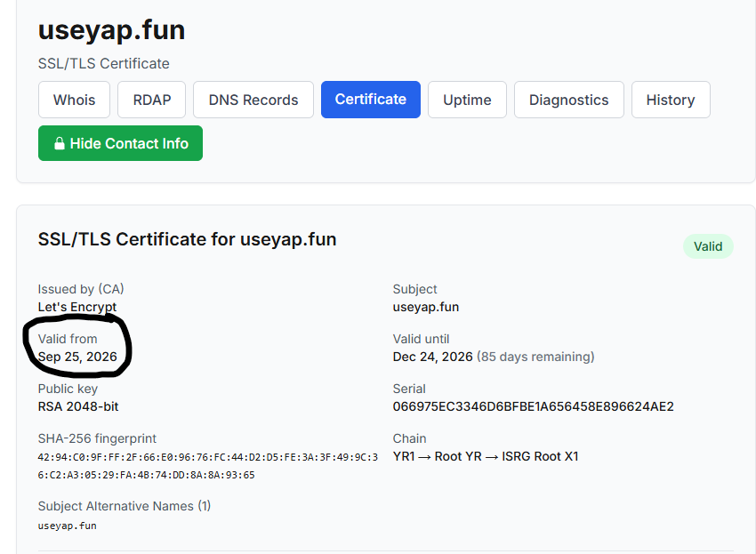The width and height of the screenshot is (756, 554).
Task: Click the Issued by (CA) label
Action: [x=81, y=289]
